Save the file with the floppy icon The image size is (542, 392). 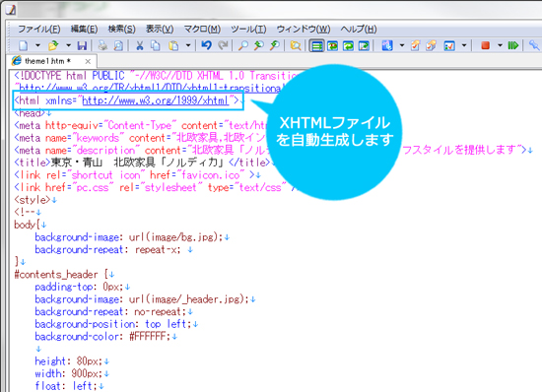coord(82,45)
